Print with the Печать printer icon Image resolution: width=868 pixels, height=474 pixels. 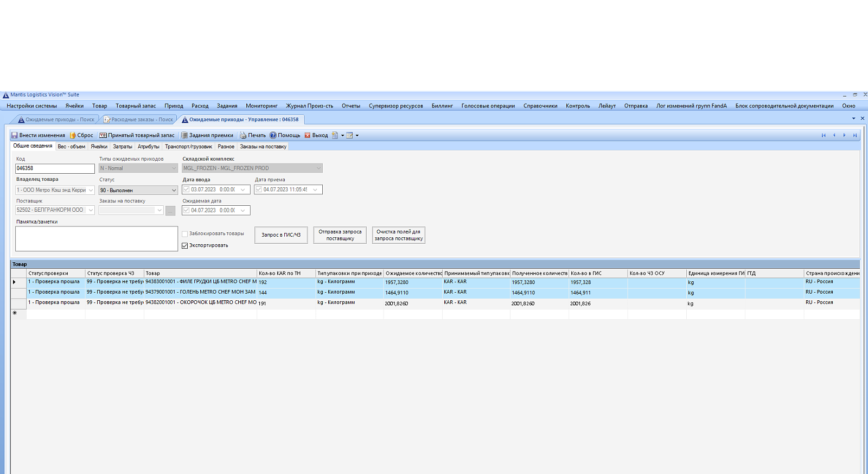tap(243, 135)
